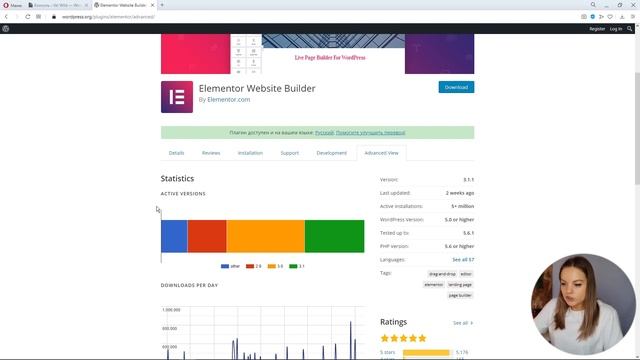Switch to the first inactive browser tab

click(58, 5)
